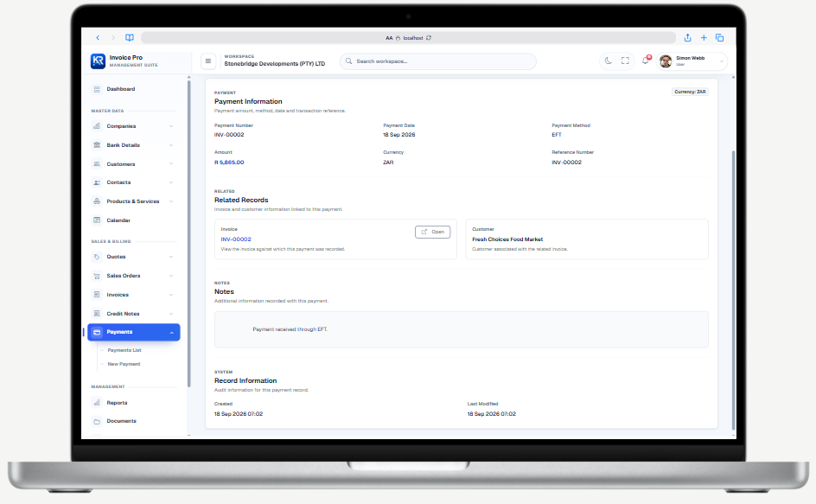The height and width of the screenshot is (504, 816).
Task: Expand the Credit Notes chevron
Action: 171,314
